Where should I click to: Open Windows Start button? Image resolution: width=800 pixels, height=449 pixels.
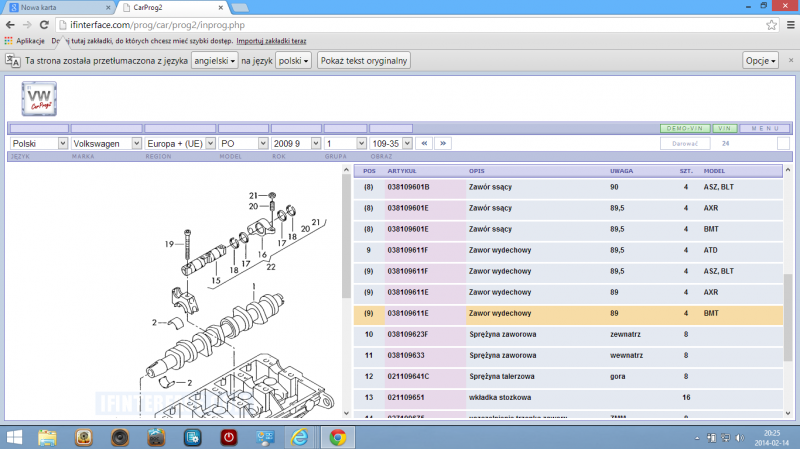point(14,437)
